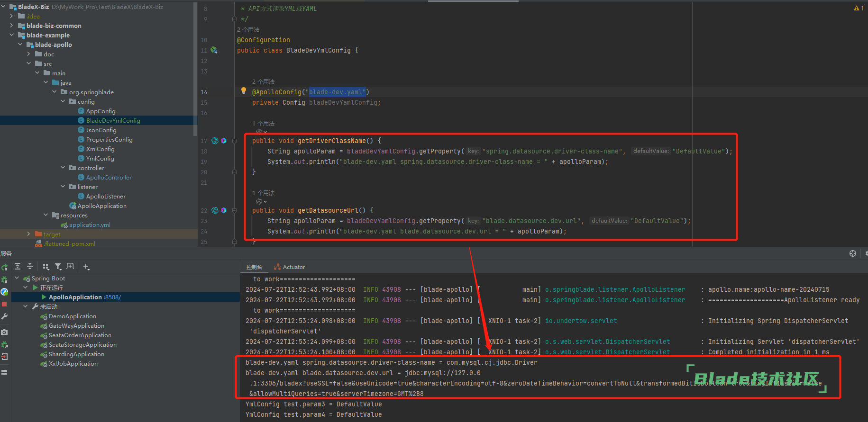The image size is (868, 422).
Task: Open run configuration wrench icon in Services sidebar
Action: (x=4, y=316)
